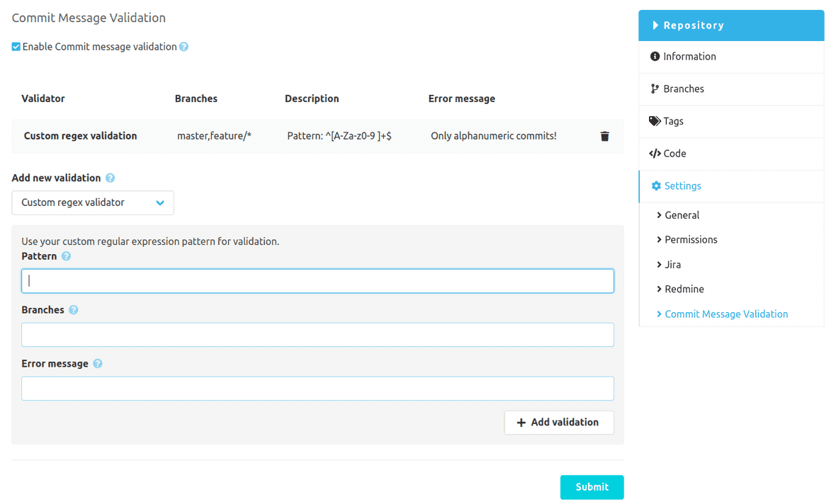Screen dimensions: 836x504
Task: Click the help icon beside Pattern
Action: tap(66, 256)
